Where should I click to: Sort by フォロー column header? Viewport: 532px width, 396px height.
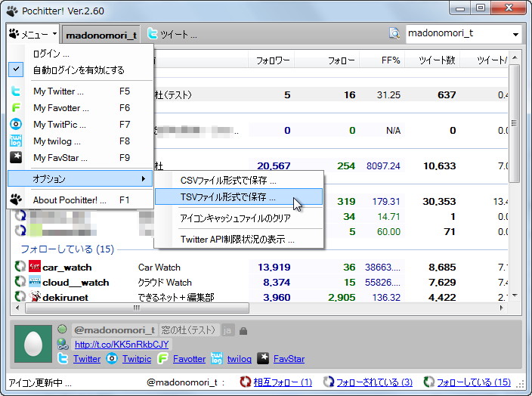(326, 60)
